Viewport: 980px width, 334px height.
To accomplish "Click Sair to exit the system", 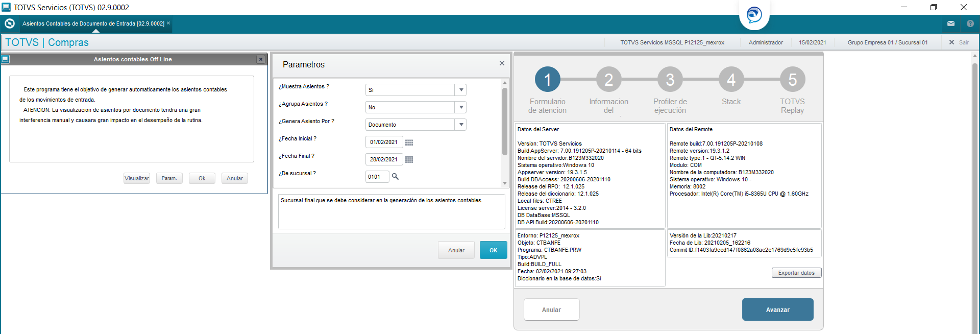I will click(959, 42).
